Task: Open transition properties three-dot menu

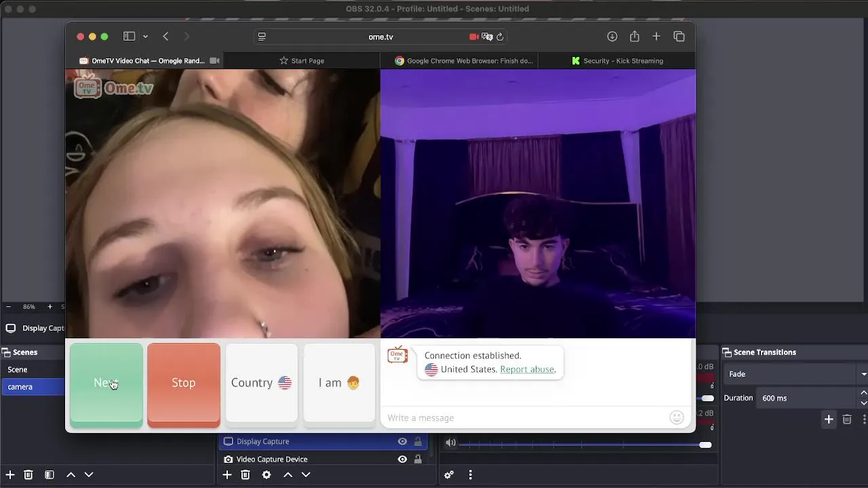Action: tap(864, 420)
